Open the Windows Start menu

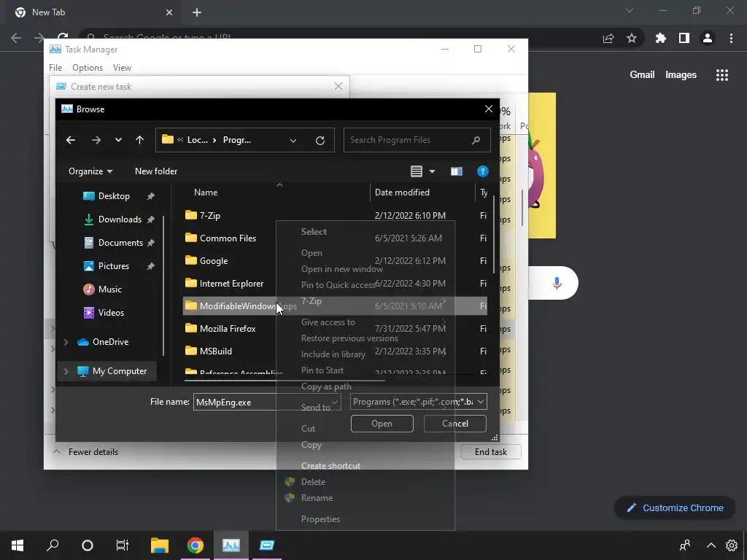coord(18,545)
